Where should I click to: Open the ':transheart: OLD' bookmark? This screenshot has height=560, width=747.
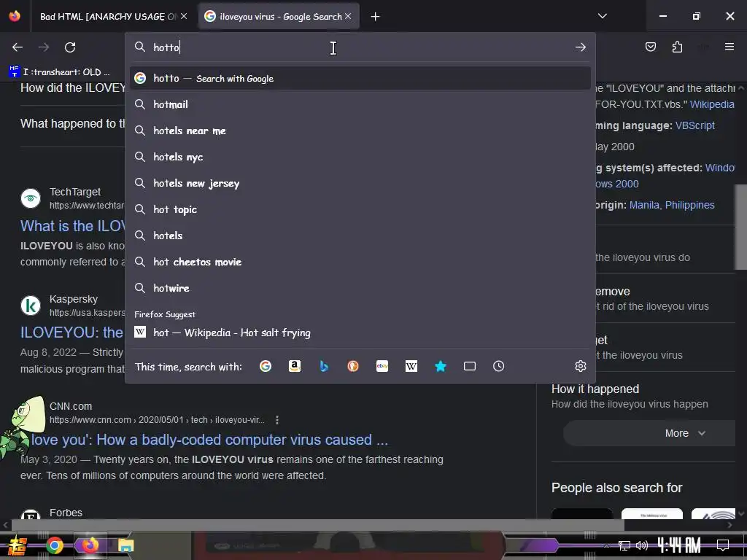(60, 72)
